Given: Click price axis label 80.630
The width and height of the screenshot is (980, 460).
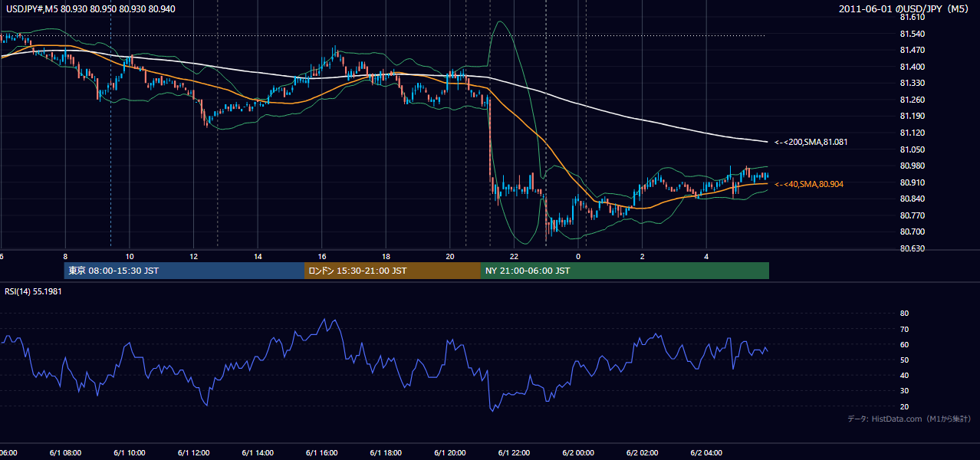Looking at the screenshot, I should (x=912, y=248).
